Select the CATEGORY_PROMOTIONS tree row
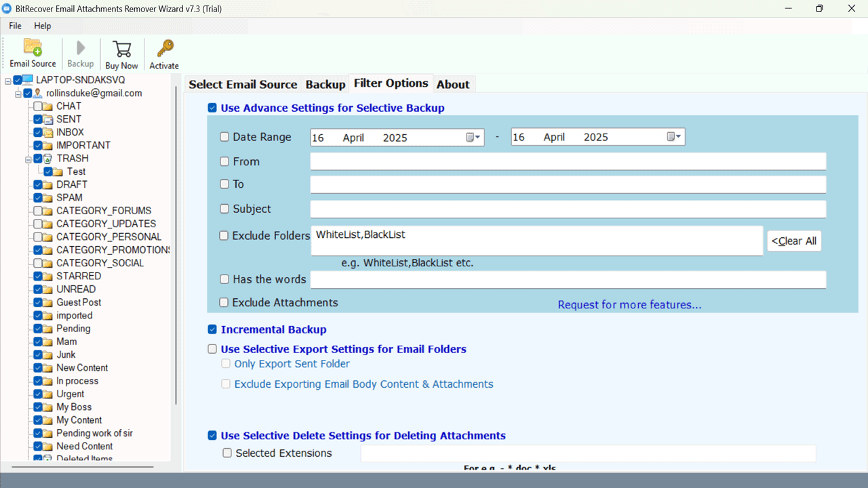868x488 pixels. coord(113,250)
